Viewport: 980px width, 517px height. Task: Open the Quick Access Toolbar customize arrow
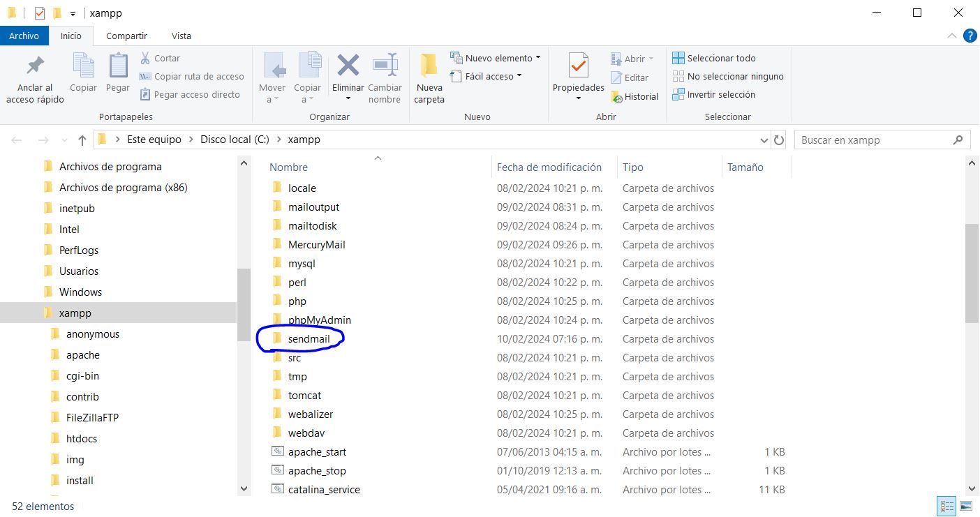73,13
